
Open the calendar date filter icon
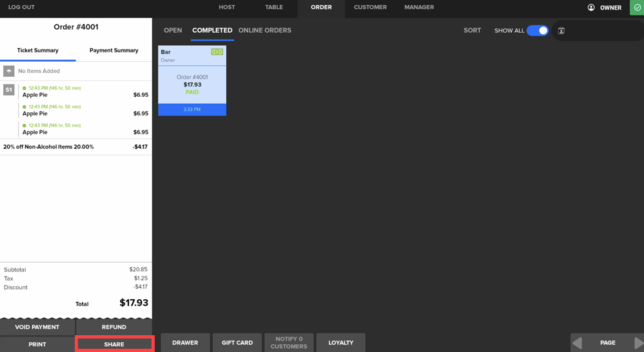(561, 30)
